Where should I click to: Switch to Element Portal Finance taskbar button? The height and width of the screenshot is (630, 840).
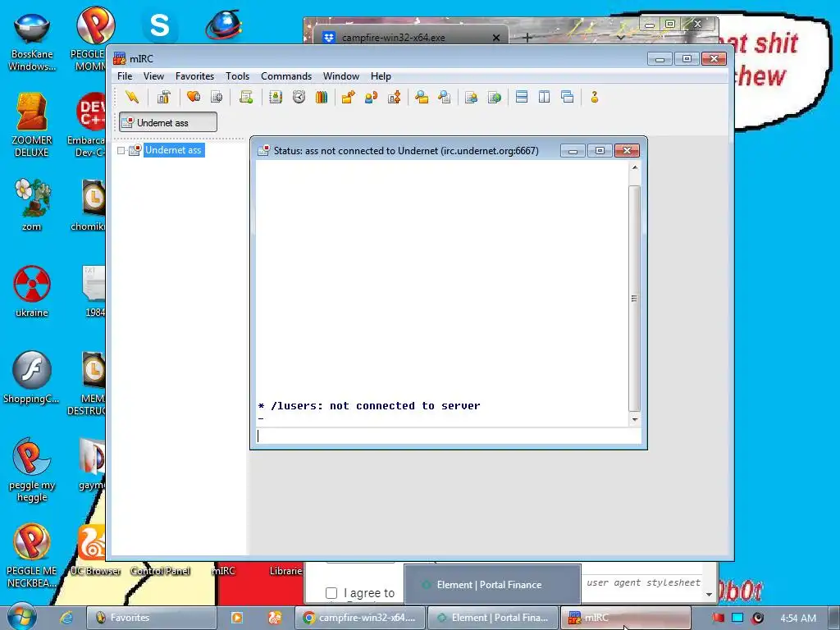(493, 618)
